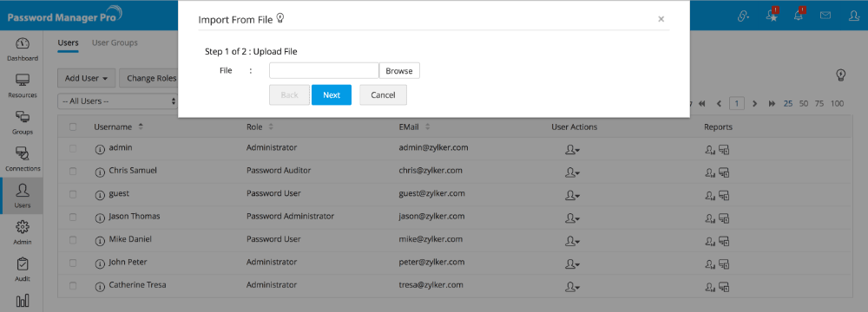Tick the checkbox for Catherine Tresa
868x312 pixels.
click(73, 286)
